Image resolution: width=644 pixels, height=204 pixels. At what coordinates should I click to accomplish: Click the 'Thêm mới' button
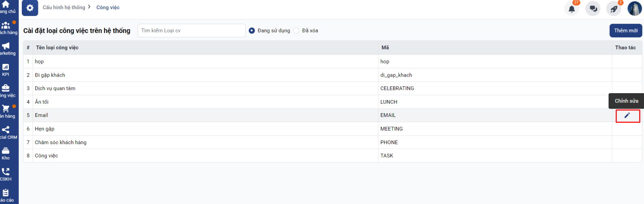pos(625,31)
